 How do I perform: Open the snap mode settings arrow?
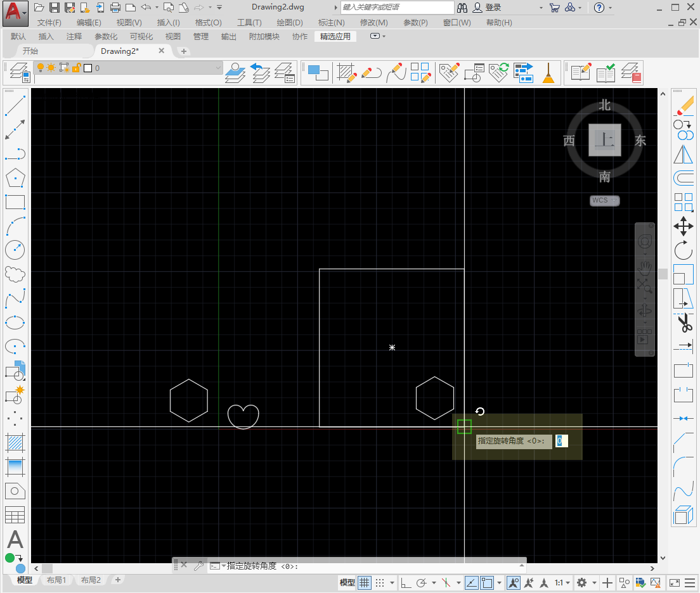(392, 582)
